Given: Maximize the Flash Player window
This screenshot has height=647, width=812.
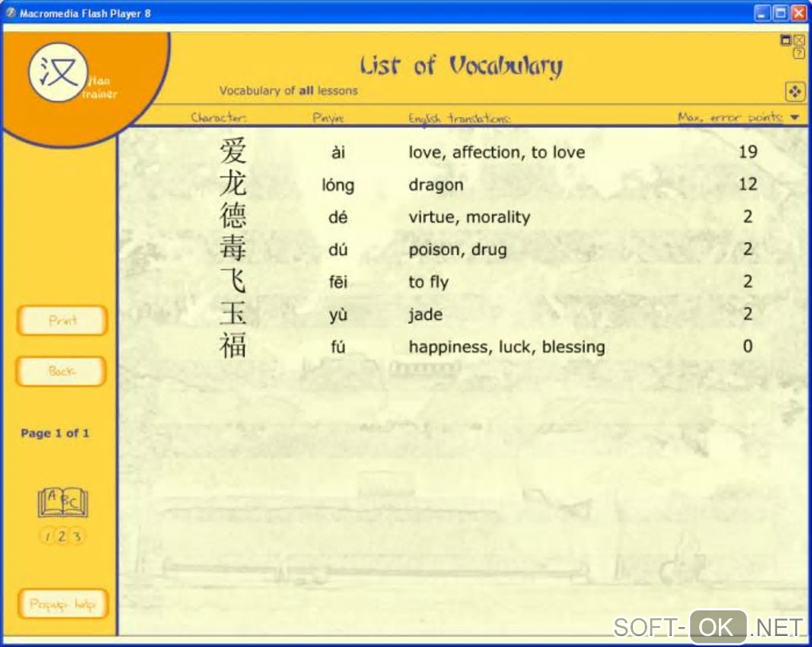Looking at the screenshot, I should click(780, 13).
